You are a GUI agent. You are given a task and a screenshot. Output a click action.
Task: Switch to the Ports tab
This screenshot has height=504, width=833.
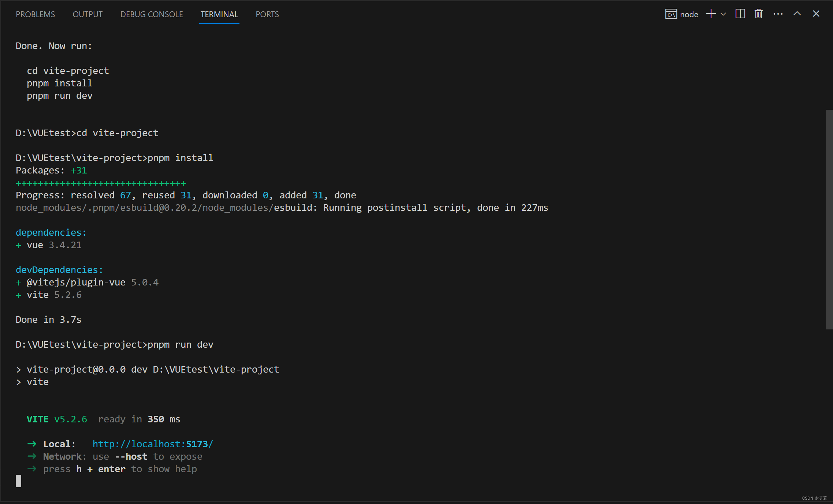click(267, 14)
